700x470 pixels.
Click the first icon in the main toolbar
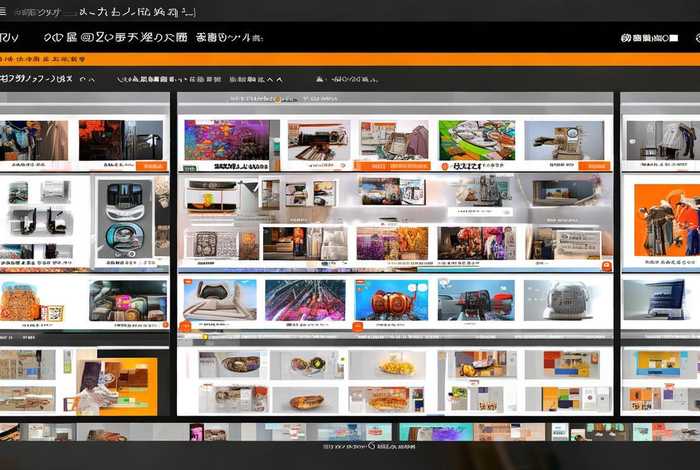[9, 37]
